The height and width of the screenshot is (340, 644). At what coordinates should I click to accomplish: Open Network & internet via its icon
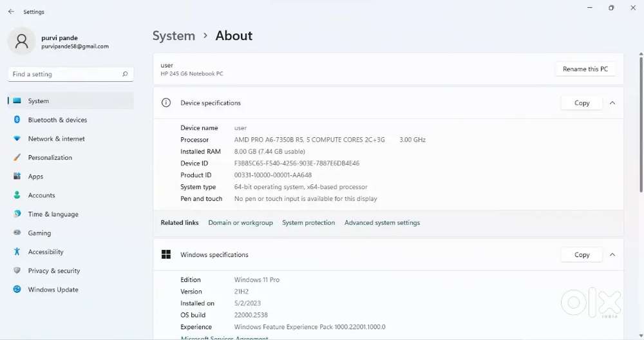(17, 138)
